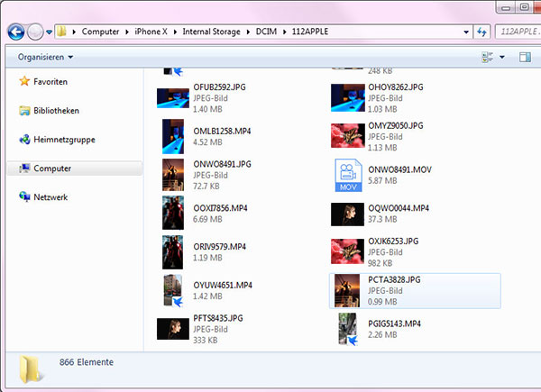Select the OMLB1258.MP4 video thumbnail
This screenshot has width=541, height=392.
(173, 137)
